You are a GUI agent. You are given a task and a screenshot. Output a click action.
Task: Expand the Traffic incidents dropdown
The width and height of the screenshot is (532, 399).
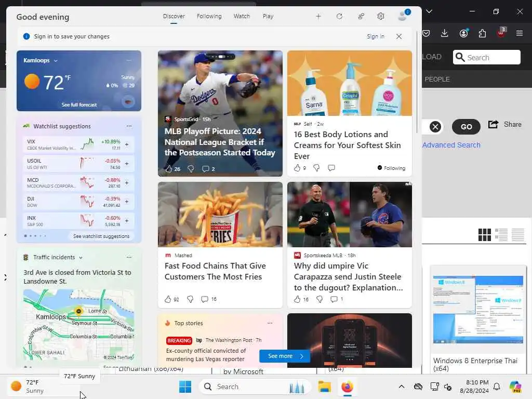81,258
